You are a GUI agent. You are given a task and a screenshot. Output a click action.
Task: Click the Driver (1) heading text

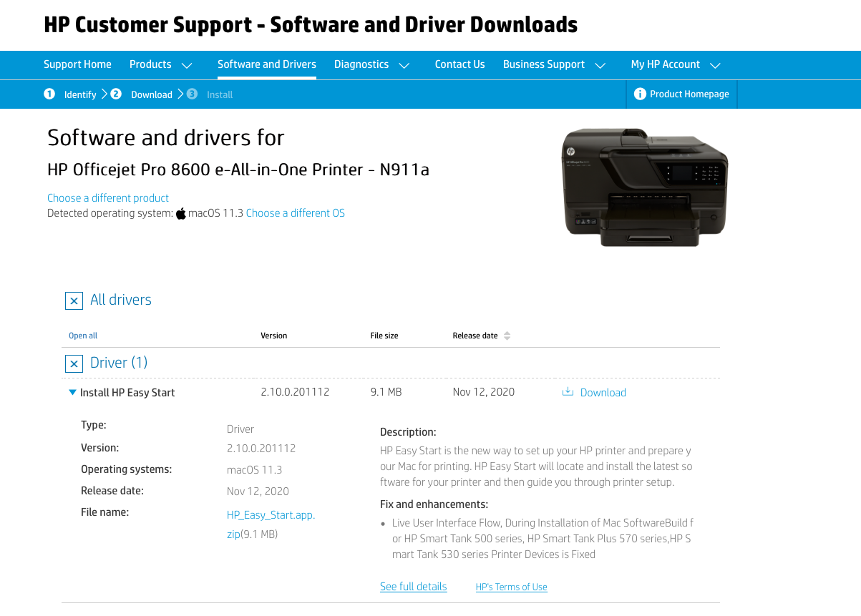tap(119, 363)
